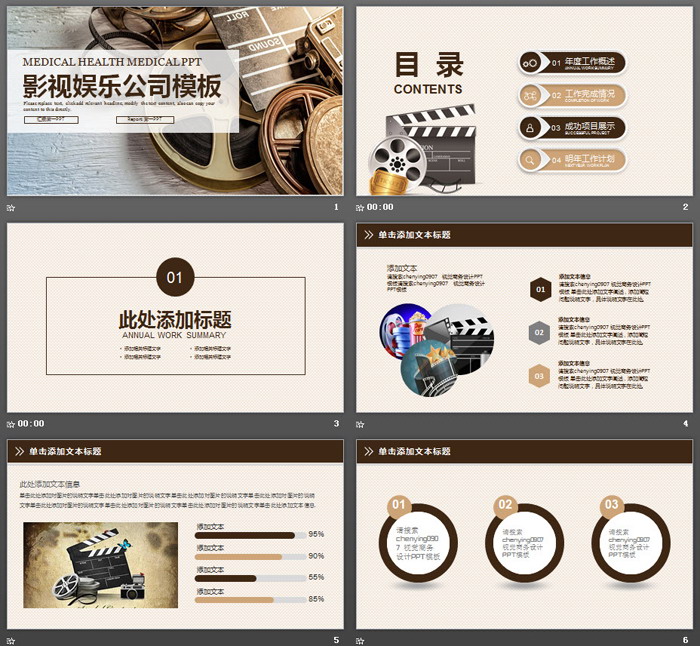The height and width of the screenshot is (646, 700).
Task: Click the animation star icon under slide 2
Action: click(360, 208)
